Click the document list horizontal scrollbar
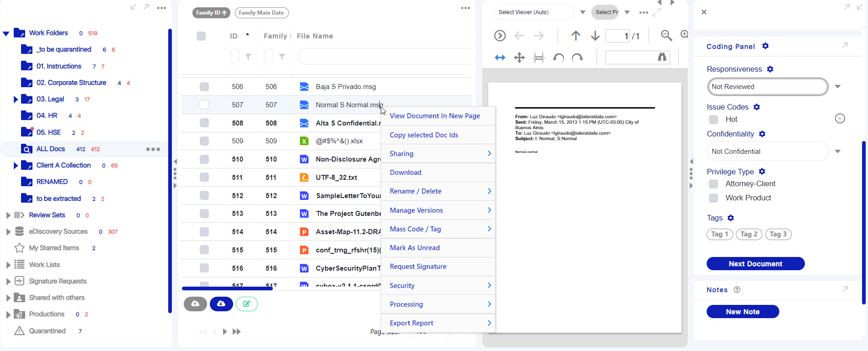Viewport: 868px width, 351px height. click(227, 288)
